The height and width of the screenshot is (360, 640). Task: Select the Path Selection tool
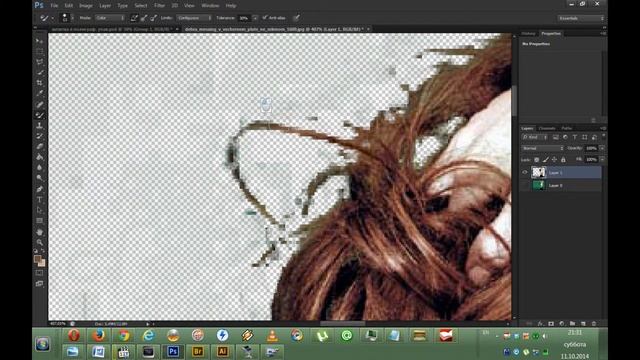(40, 210)
